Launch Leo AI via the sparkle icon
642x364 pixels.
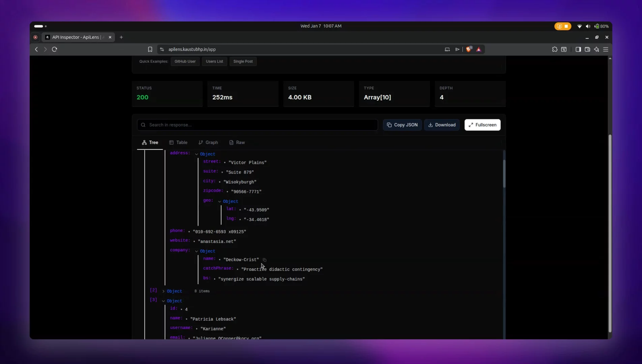[x=596, y=49]
